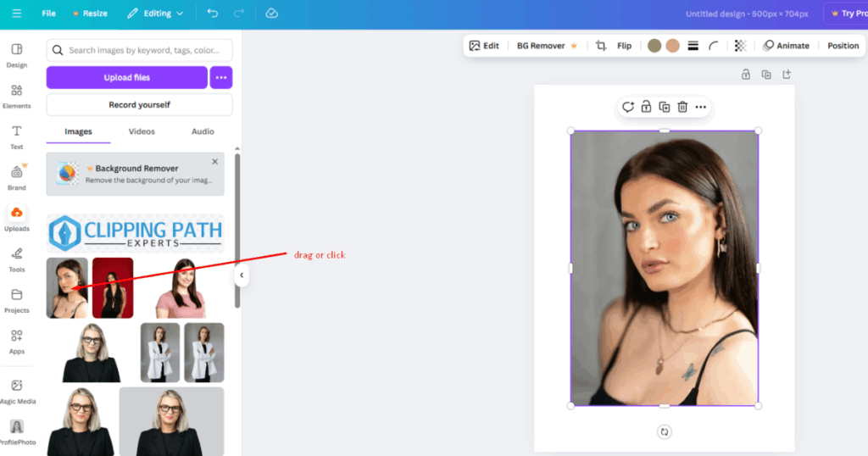Click the comment icon in floating toolbar
This screenshot has height=456, width=868.
click(x=628, y=107)
